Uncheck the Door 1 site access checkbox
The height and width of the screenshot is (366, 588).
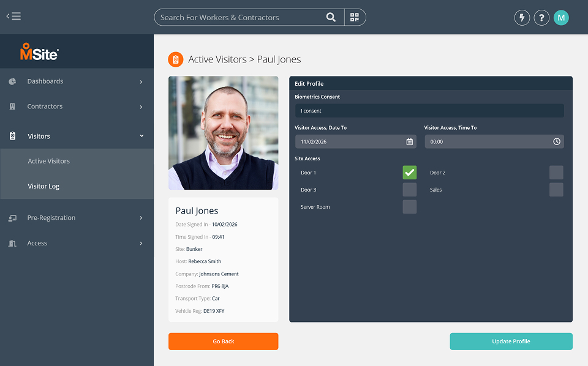coord(409,173)
